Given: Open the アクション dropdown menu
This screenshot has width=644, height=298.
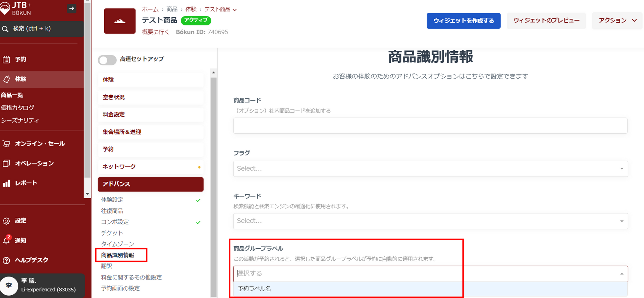Looking at the screenshot, I should (617, 20).
